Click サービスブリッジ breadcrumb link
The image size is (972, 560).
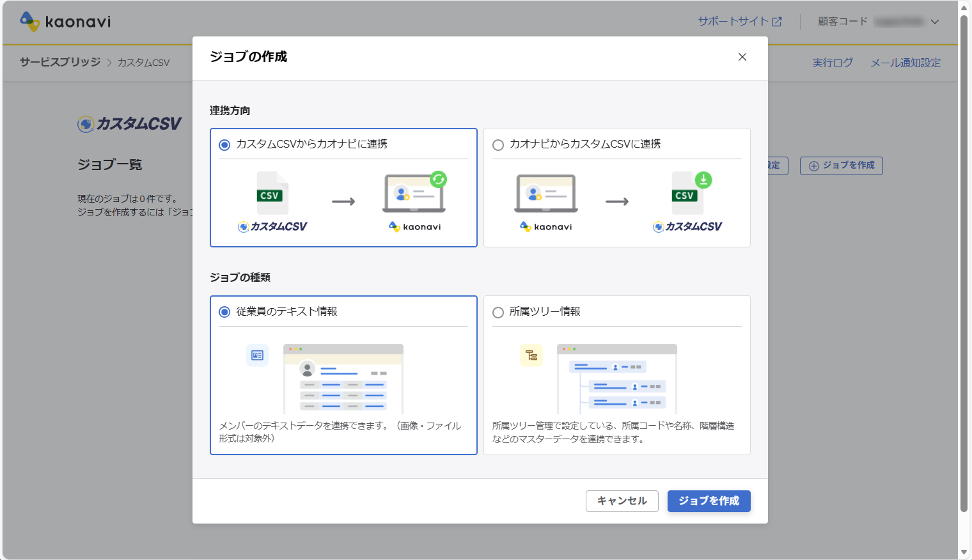60,62
